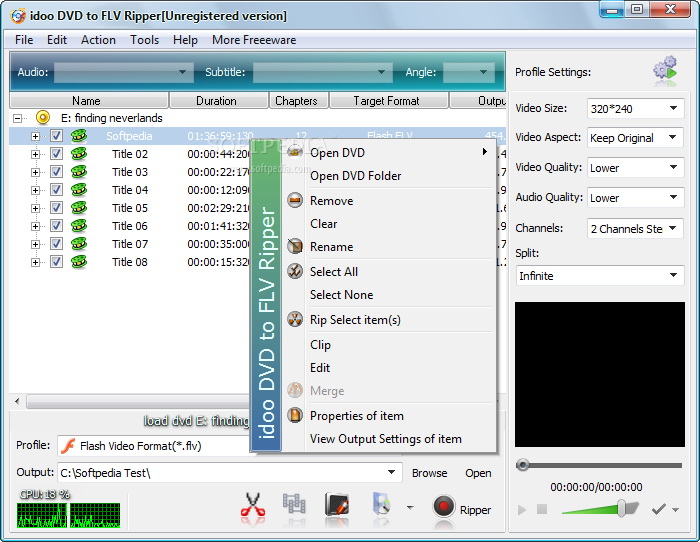Click the yellow disc icon for E: drive
The width and height of the screenshot is (700, 542).
43,118
